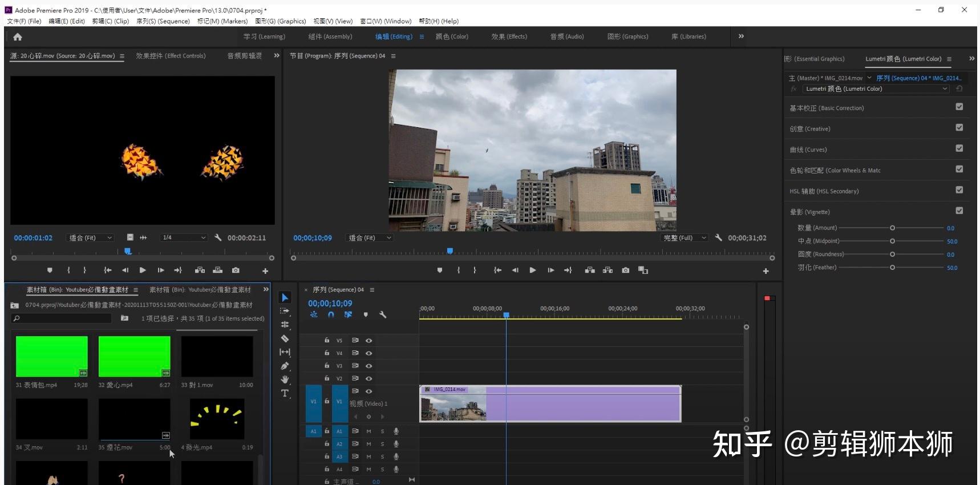Select the Pen tool

(x=285, y=366)
